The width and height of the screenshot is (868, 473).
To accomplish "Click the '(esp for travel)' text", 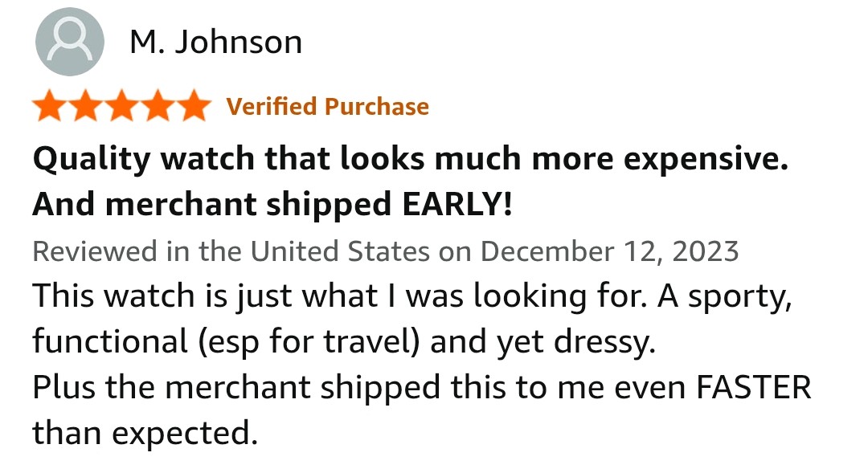I will coord(309,341).
